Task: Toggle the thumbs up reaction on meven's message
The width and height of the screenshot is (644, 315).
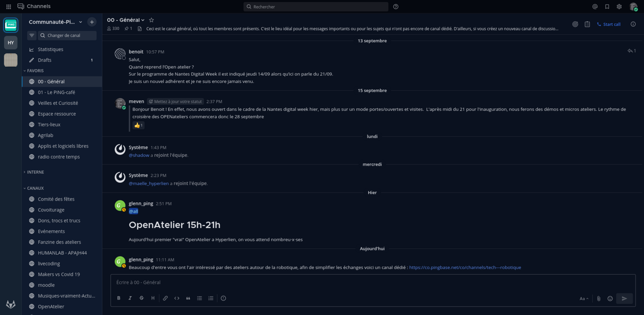Action: (138, 125)
